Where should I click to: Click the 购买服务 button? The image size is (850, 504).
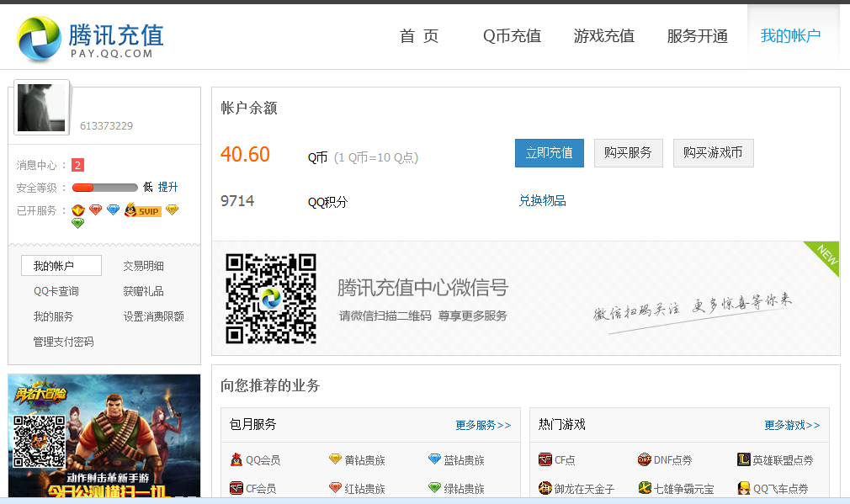pyautogui.click(x=629, y=153)
